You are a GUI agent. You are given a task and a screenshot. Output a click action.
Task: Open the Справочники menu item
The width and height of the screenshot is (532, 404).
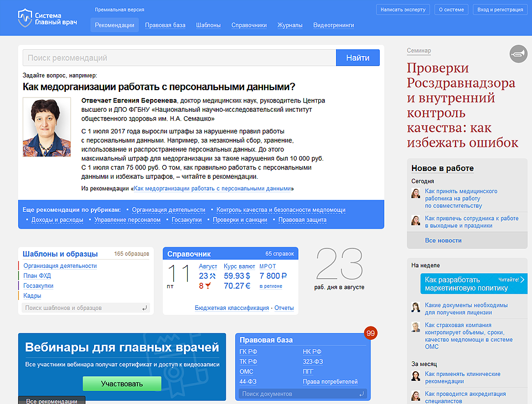click(x=249, y=25)
